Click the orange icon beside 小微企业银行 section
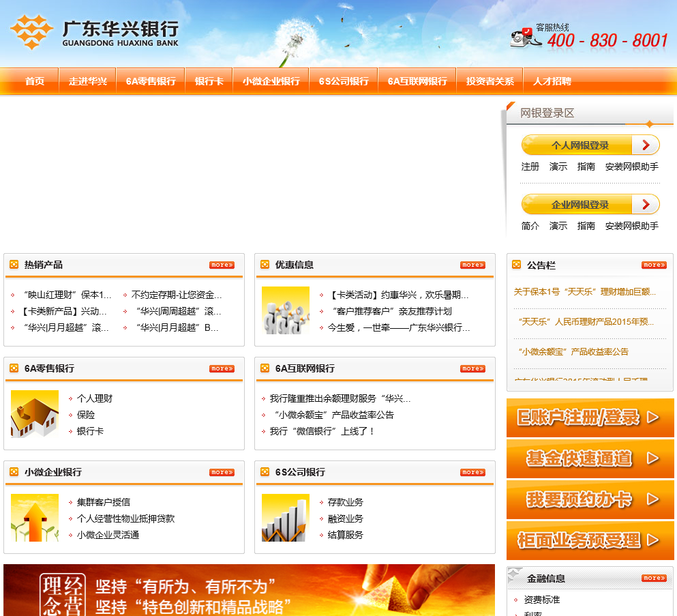The width and height of the screenshot is (677, 616). [x=14, y=471]
